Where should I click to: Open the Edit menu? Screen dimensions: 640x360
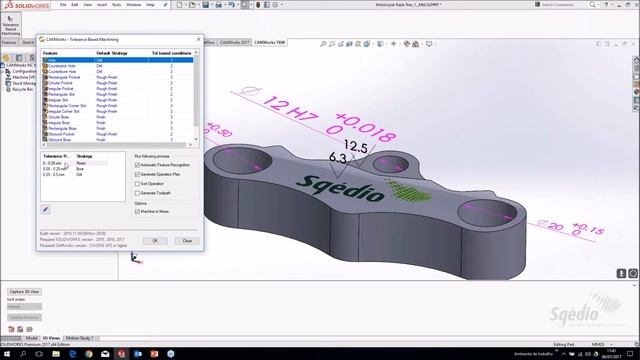pos(75,5)
